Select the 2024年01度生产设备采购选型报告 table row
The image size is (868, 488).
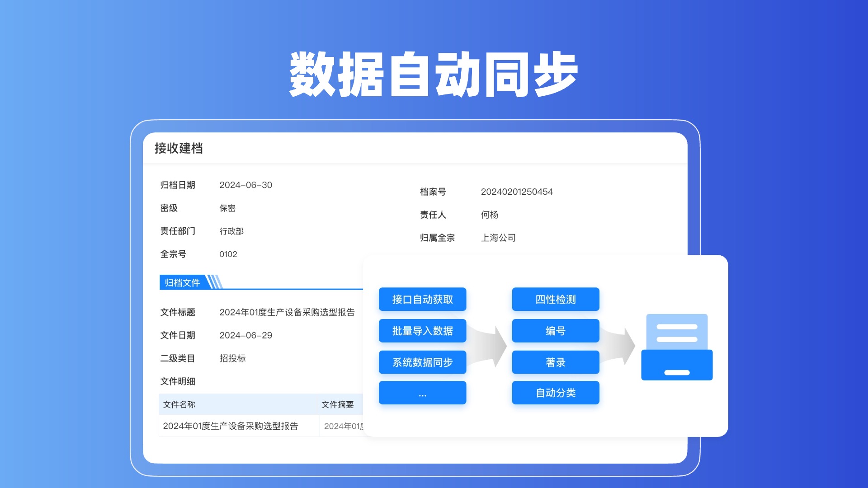coord(231,426)
